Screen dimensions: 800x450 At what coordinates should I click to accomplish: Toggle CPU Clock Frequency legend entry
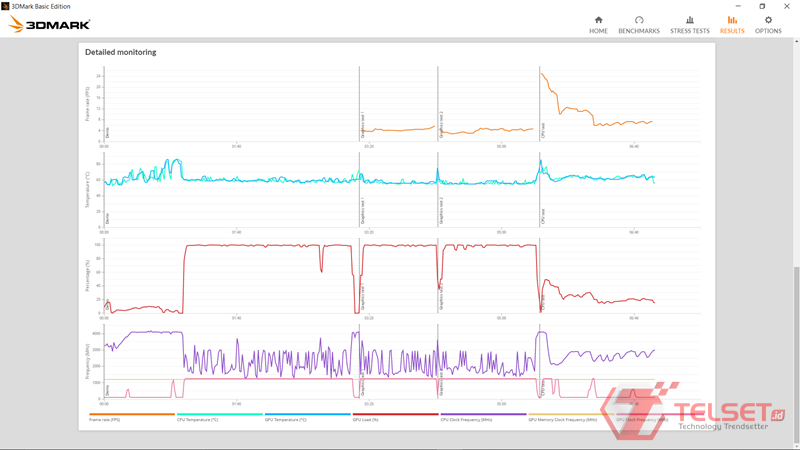(483, 417)
